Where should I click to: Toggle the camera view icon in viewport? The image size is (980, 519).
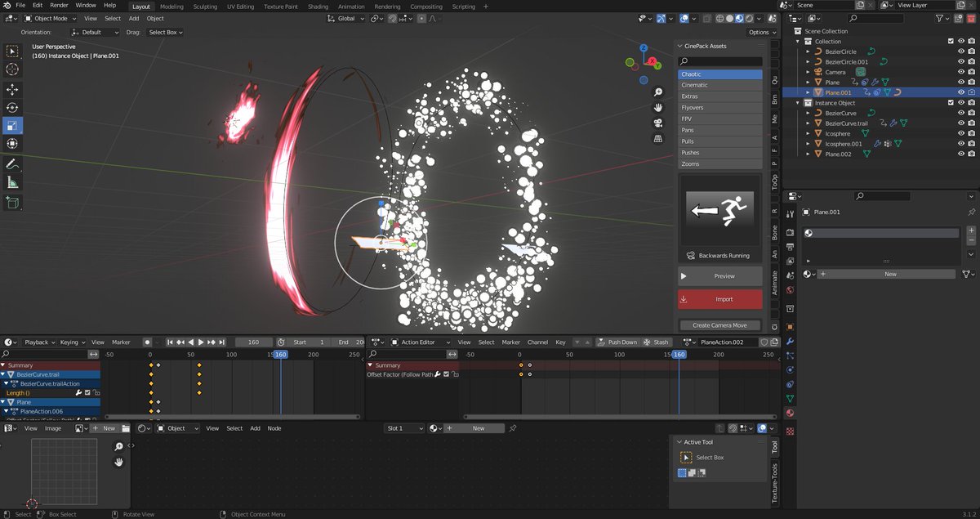coord(657,123)
